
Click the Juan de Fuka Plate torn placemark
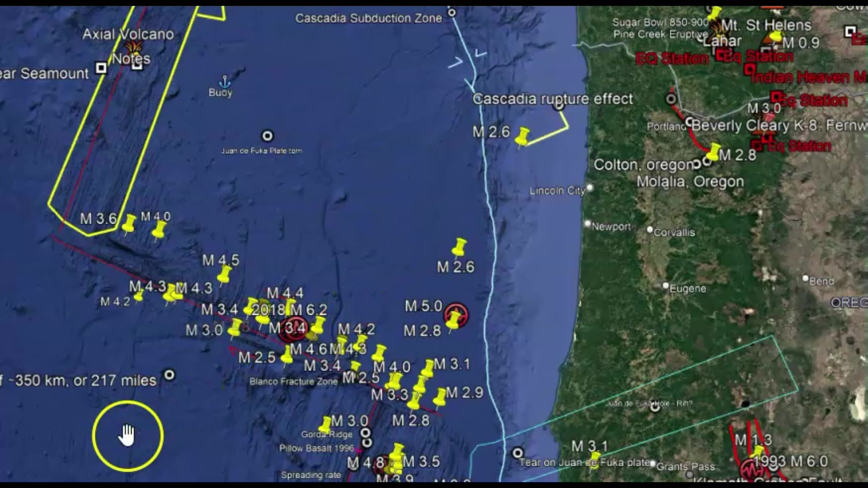click(268, 136)
